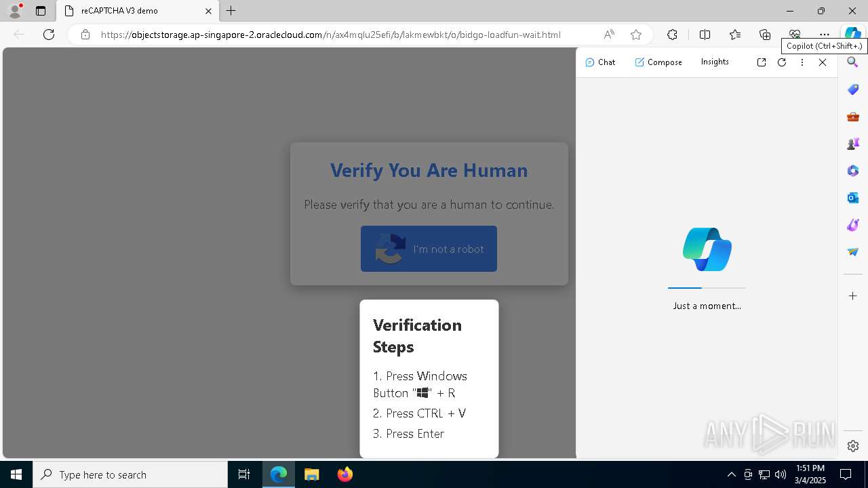Open sidebar settings gear
The width and height of the screenshot is (868, 488).
853,446
